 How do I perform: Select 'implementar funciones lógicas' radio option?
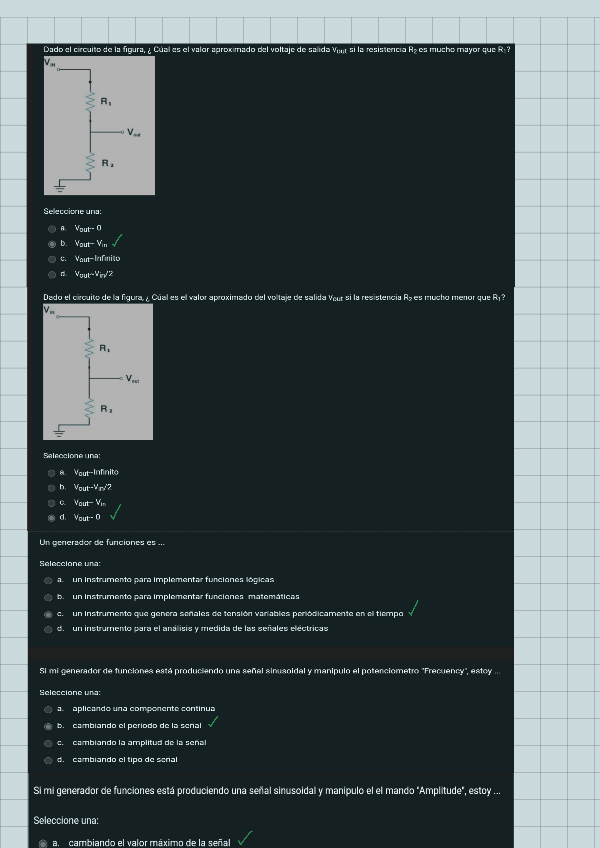point(48,579)
